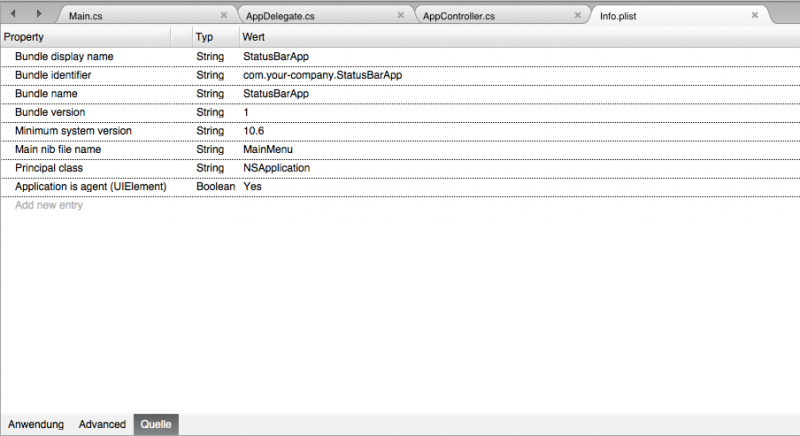
Task: Open the Boolean type selector for UIElement
Action: (215, 187)
